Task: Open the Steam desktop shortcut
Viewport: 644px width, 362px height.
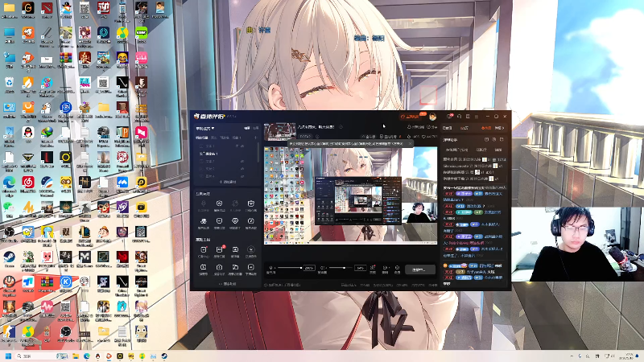Action: pos(9,257)
